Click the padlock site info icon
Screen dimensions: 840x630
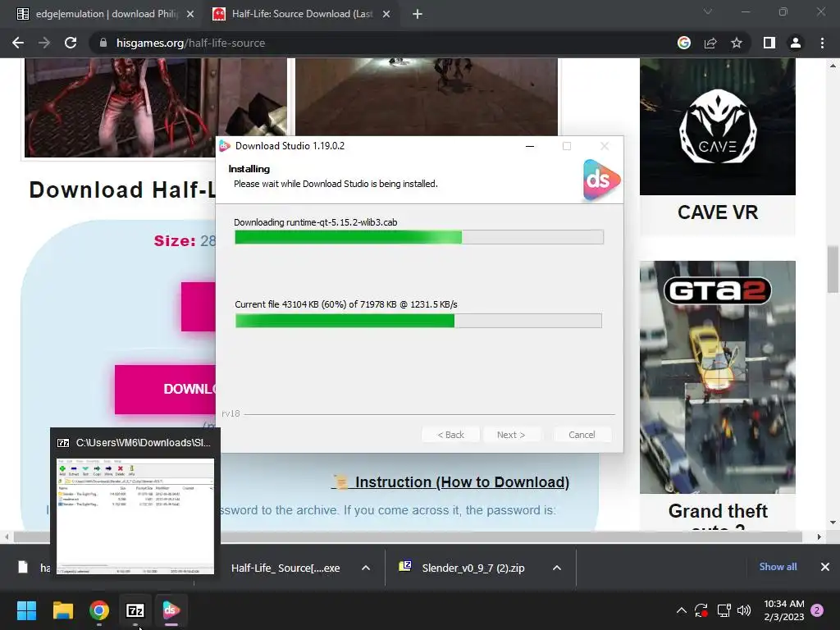[x=103, y=43]
